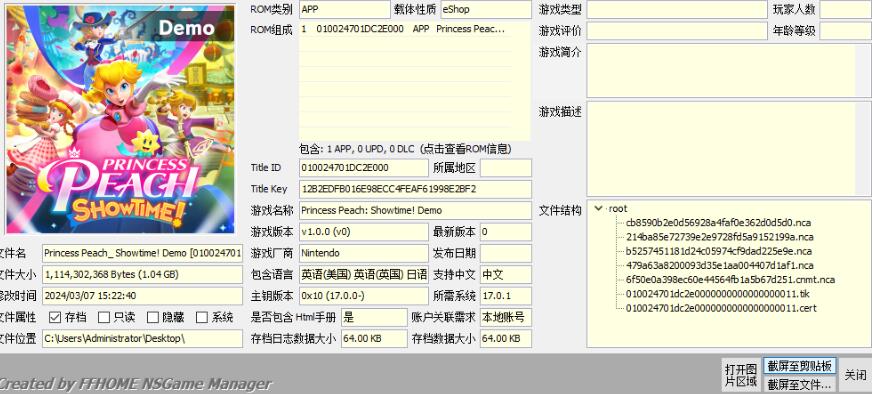
Task: Click the 最新版本 field showing 0
Action: pos(506,232)
